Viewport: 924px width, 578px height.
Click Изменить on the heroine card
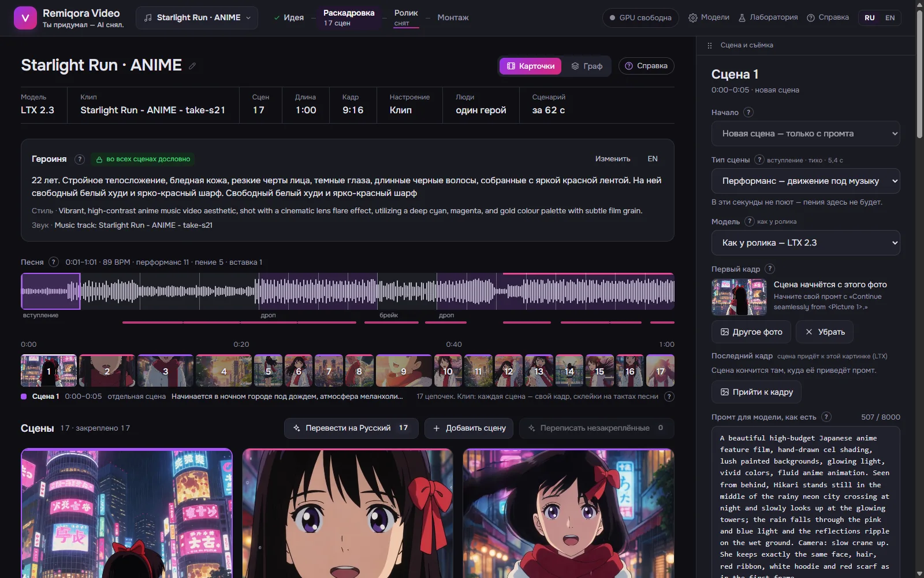pyautogui.click(x=613, y=159)
